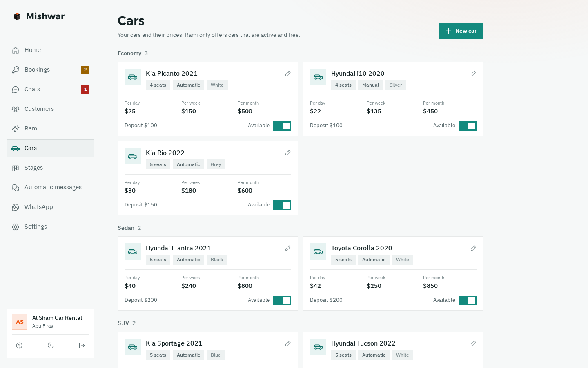Click the Home house icon in sidebar

coord(16,50)
